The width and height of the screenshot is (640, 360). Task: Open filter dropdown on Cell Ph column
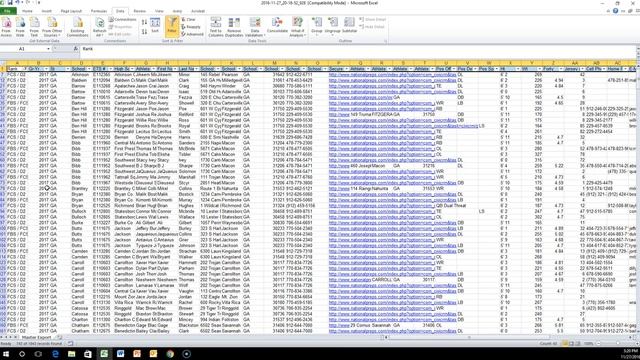coord(603,69)
